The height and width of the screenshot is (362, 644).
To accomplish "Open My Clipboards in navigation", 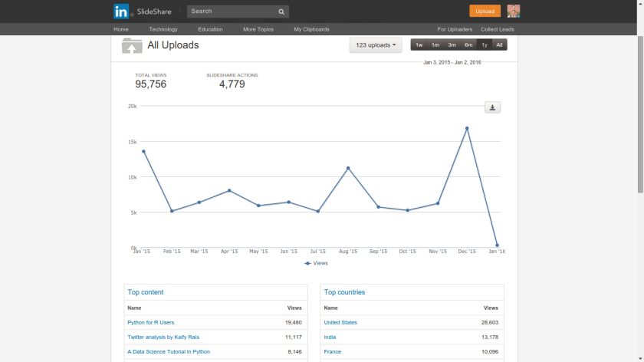I will [311, 29].
